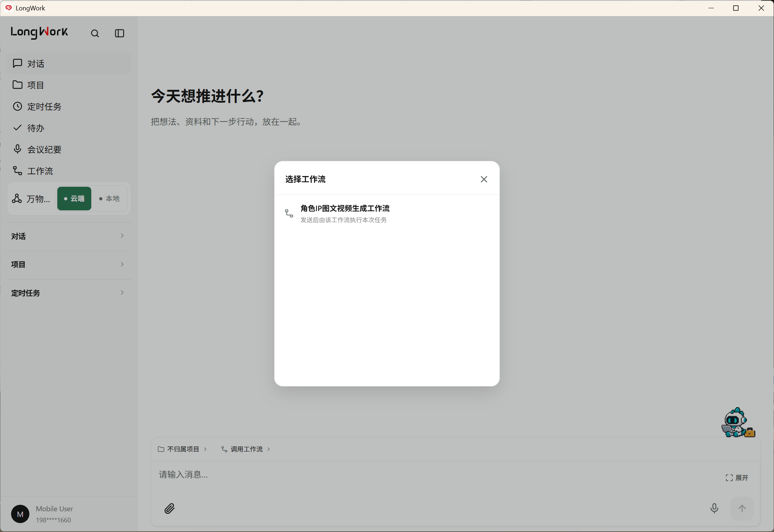Switch to 本地 local mode
The width and height of the screenshot is (774, 532).
click(109, 199)
